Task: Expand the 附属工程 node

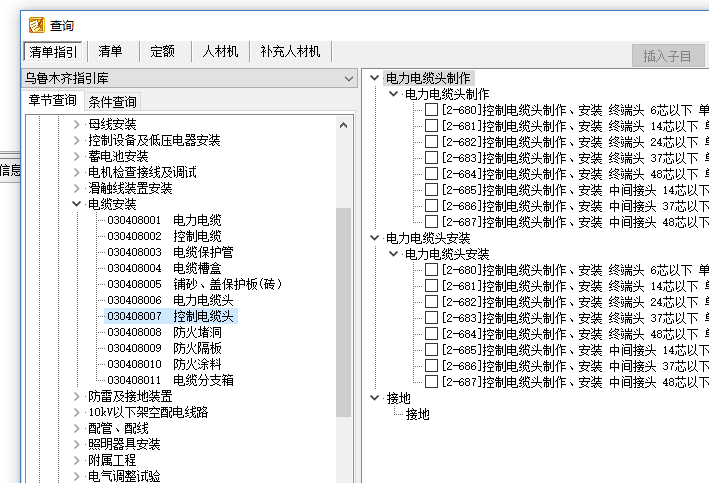Action: click(76, 460)
